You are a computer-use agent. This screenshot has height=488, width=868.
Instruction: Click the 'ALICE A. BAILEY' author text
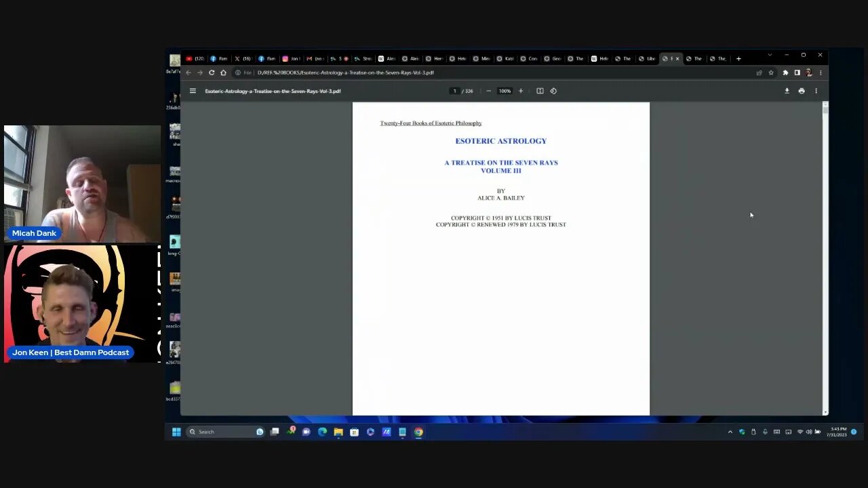(501, 198)
